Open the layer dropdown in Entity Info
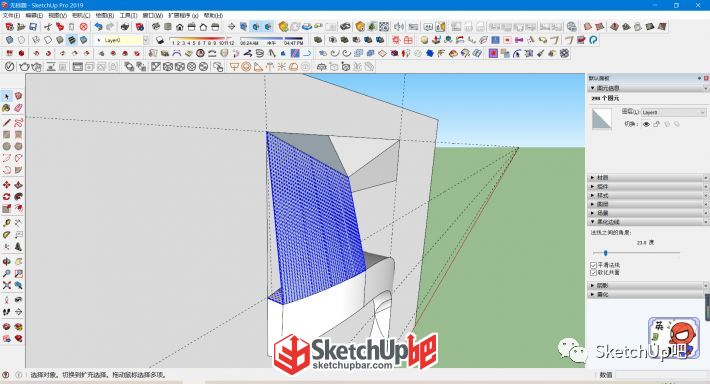 click(673, 112)
